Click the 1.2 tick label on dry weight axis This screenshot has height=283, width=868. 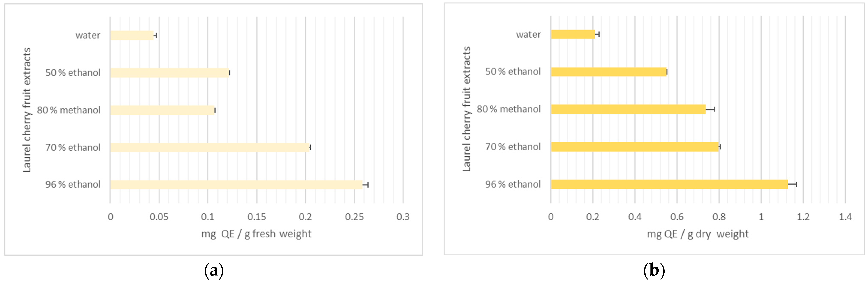(x=803, y=217)
